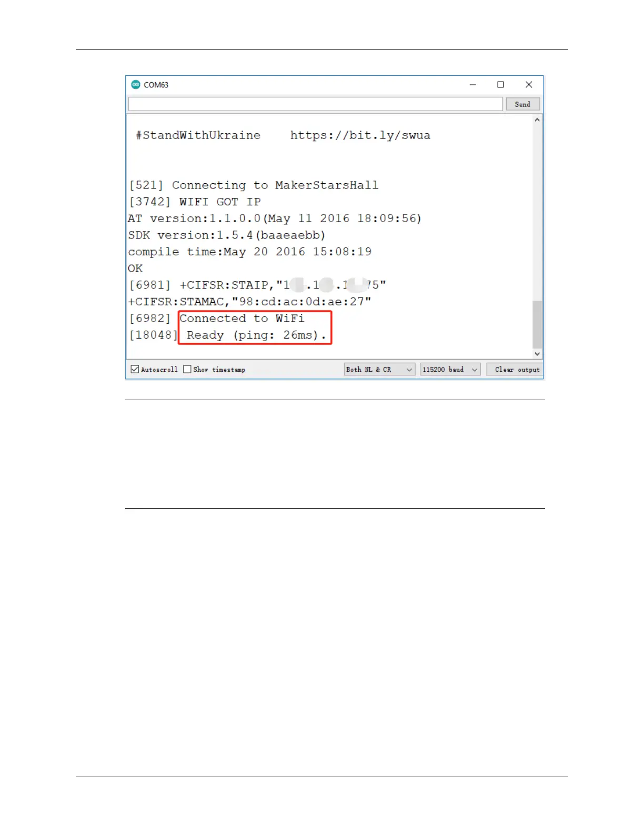
Task: Click the Send button
Action: (x=522, y=104)
